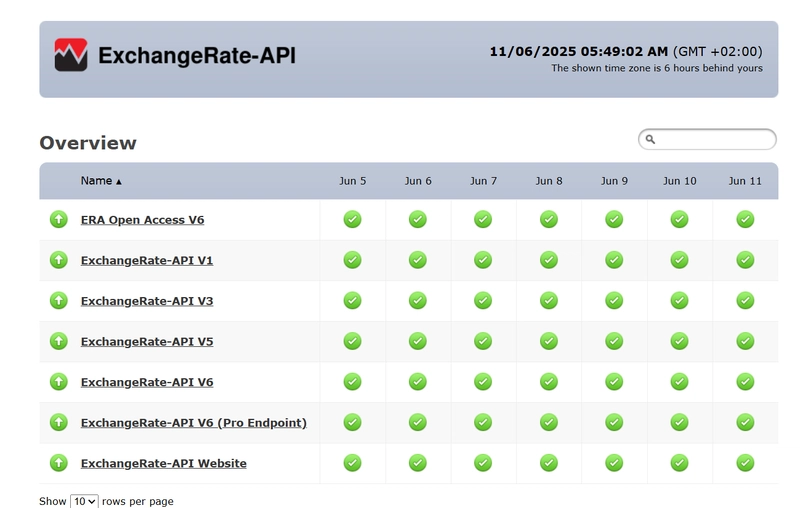Click the Jun 11 column header
800x508 pixels.
point(745,181)
